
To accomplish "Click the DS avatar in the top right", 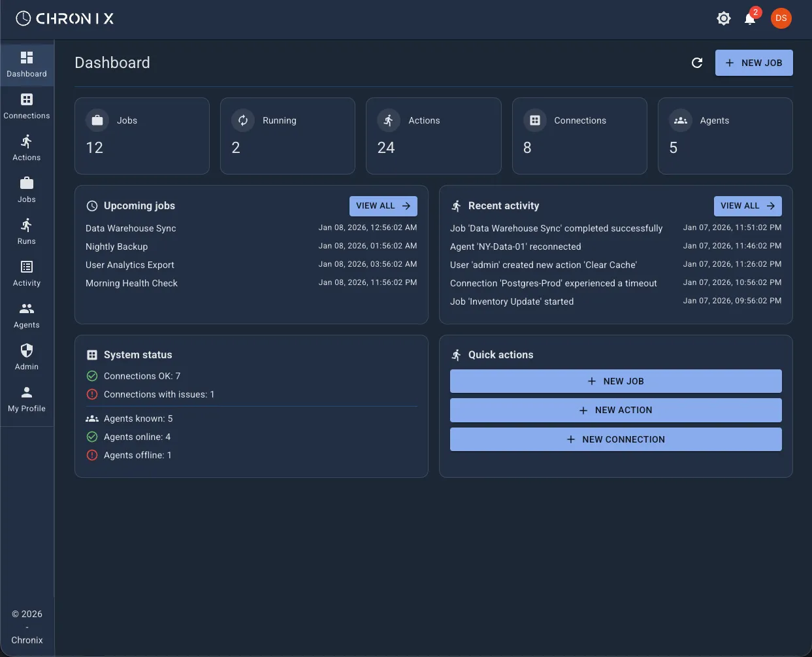I will [781, 18].
